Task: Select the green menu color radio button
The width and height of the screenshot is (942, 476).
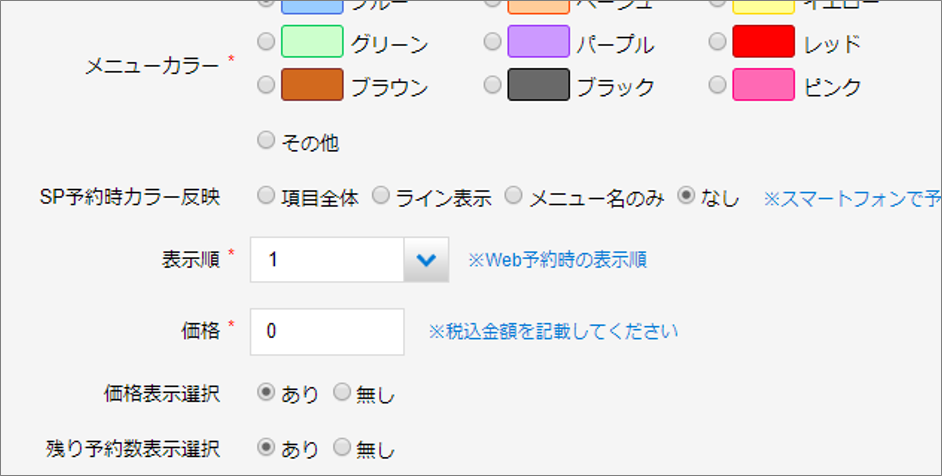Action: click(265, 42)
